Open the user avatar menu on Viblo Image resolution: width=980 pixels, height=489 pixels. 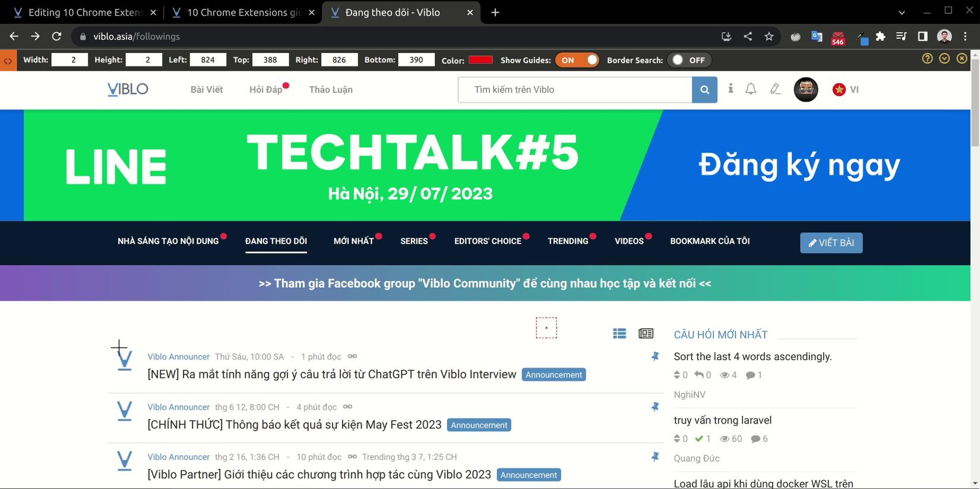806,90
